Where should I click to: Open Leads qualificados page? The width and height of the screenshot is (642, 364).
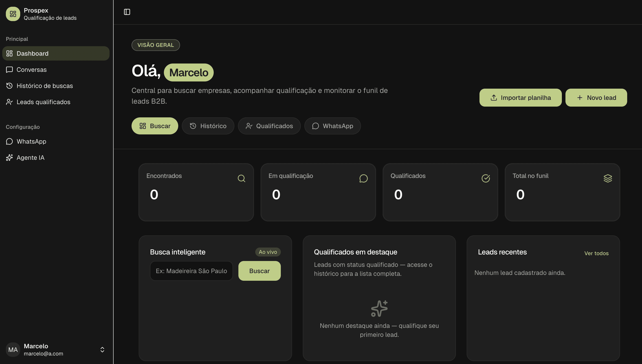click(56, 102)
